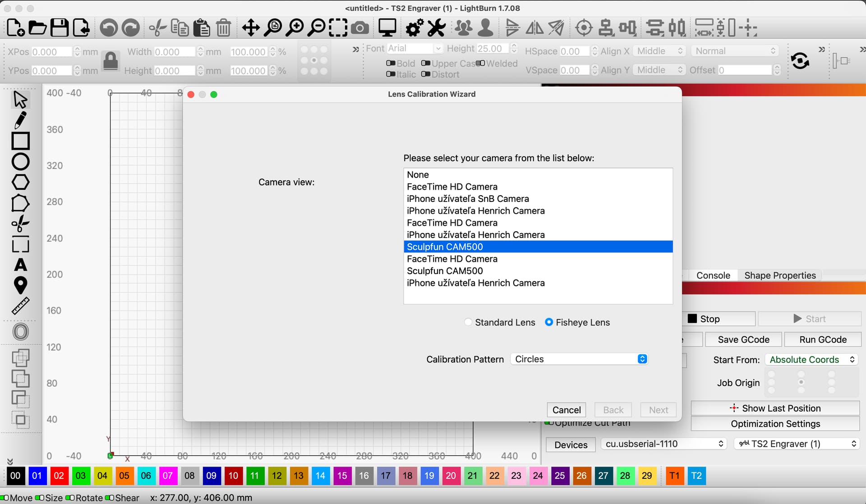The width and height of the screenshot is (866, 504).
Task: Toggle the Distort text switch
Action: coord(425,74)
